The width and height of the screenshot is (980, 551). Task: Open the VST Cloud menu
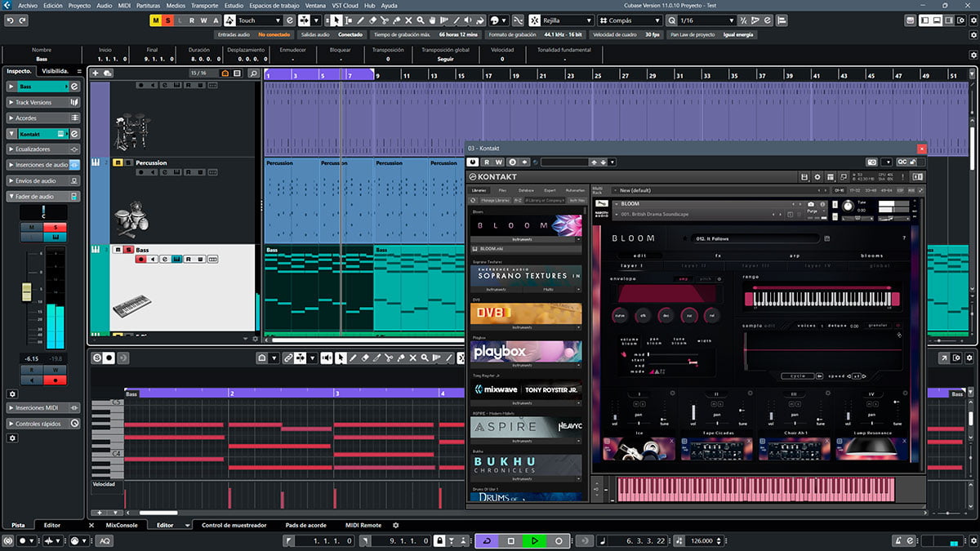coord(345,5)
